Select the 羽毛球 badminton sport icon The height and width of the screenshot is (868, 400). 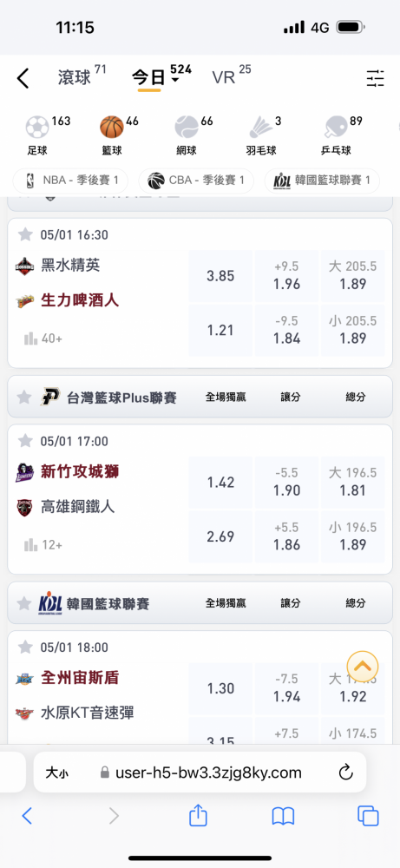[x=261, y=135]
